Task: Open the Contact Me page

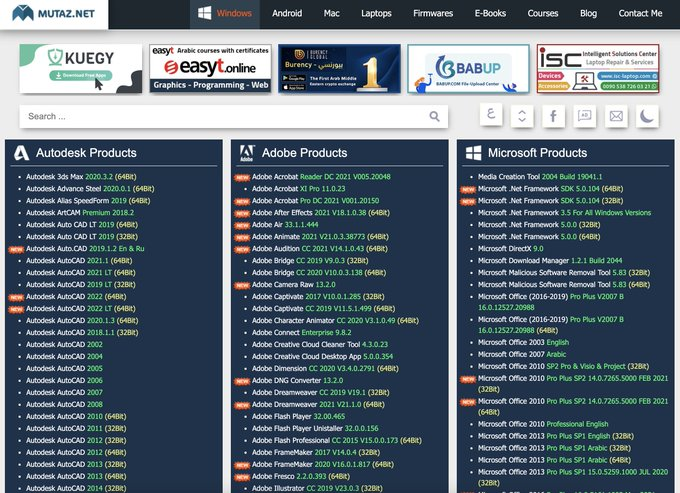Action: [640, 13]
